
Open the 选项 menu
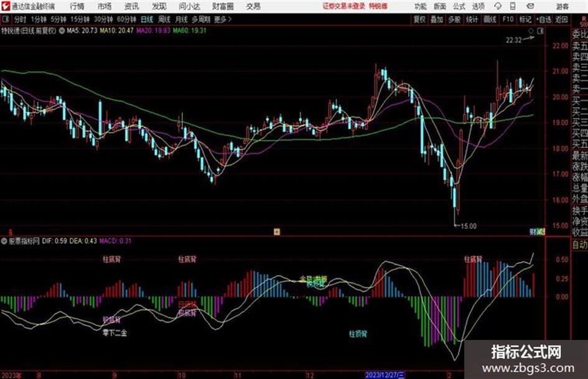[x=478, y=6]
